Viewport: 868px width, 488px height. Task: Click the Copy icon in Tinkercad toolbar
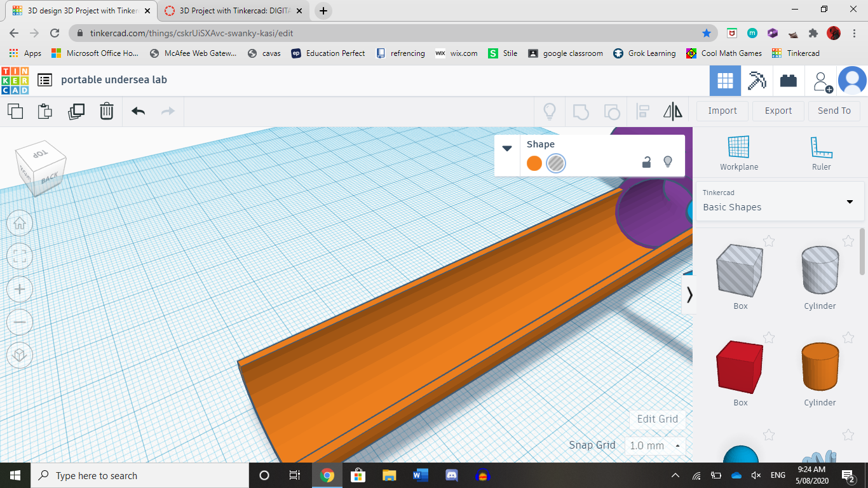pyautogui.click(x=15, y=111)
